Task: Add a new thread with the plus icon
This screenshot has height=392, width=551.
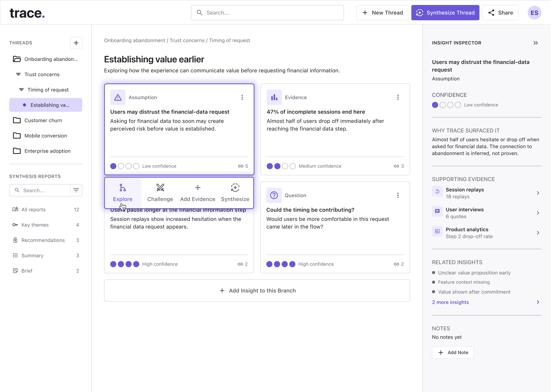Action: point(76,43)
